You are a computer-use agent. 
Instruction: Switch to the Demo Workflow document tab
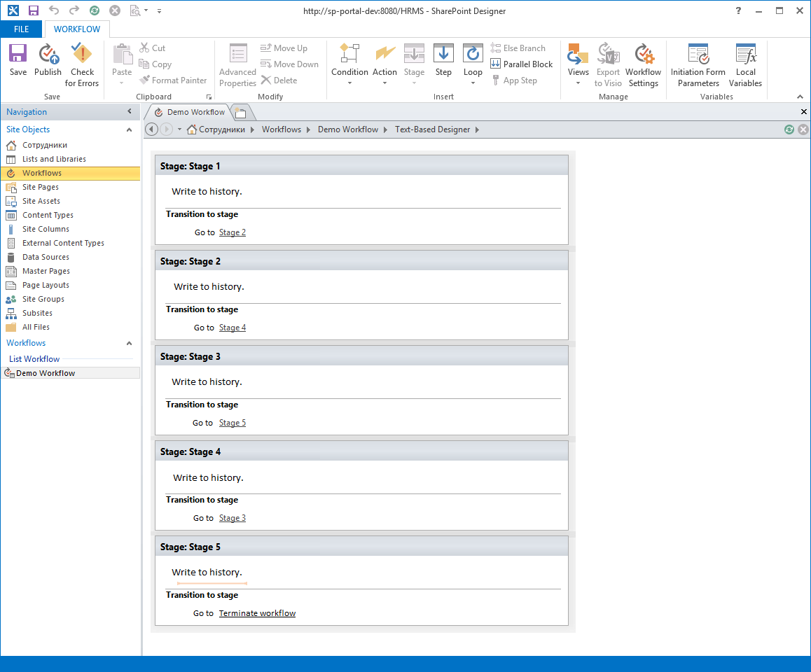tap(190, 112)
